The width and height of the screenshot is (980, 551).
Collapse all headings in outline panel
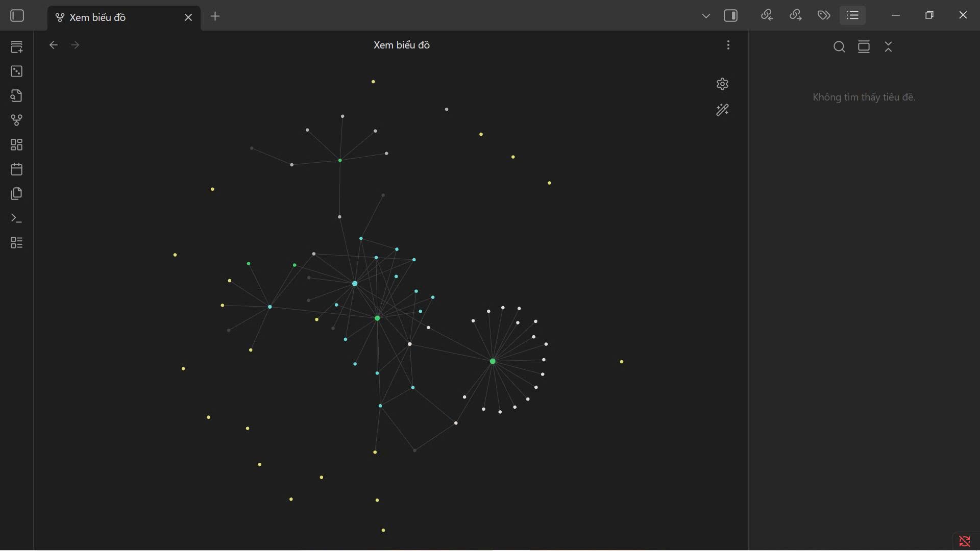point(889,47)
